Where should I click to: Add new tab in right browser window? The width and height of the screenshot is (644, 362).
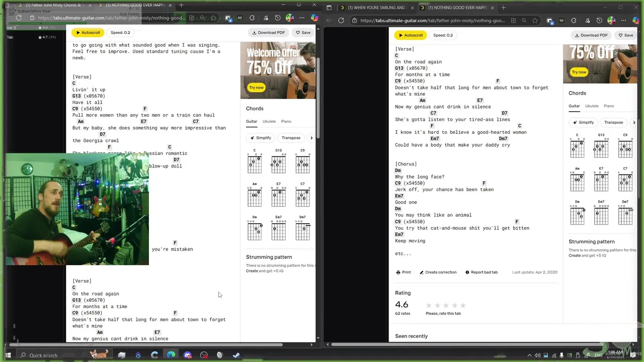click(504, 8)
